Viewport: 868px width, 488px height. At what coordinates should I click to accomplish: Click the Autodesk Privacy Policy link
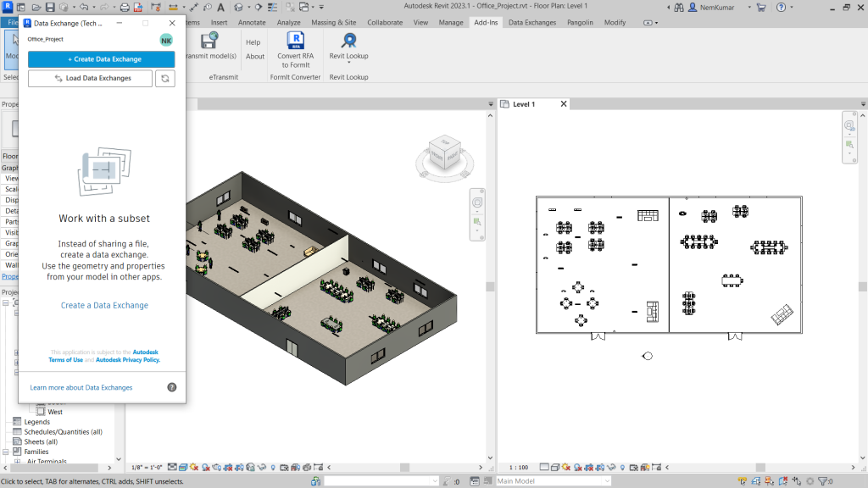[x=128, y=360]
